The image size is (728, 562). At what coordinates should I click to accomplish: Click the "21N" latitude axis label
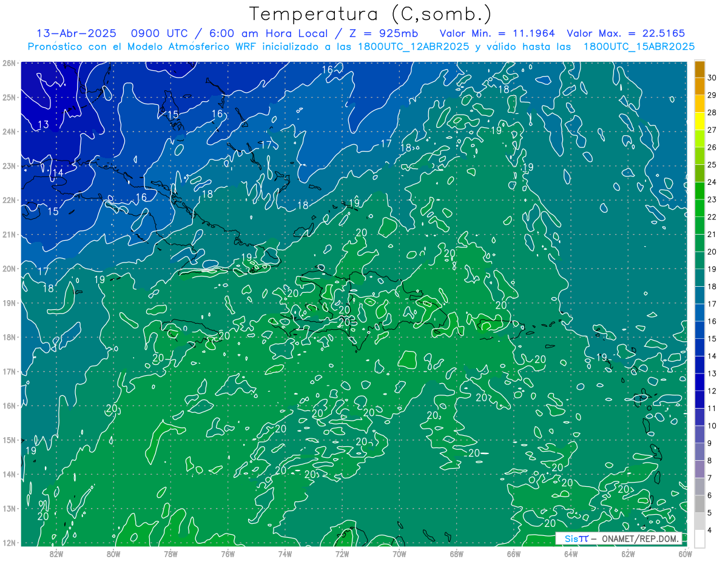pos(8,234)
